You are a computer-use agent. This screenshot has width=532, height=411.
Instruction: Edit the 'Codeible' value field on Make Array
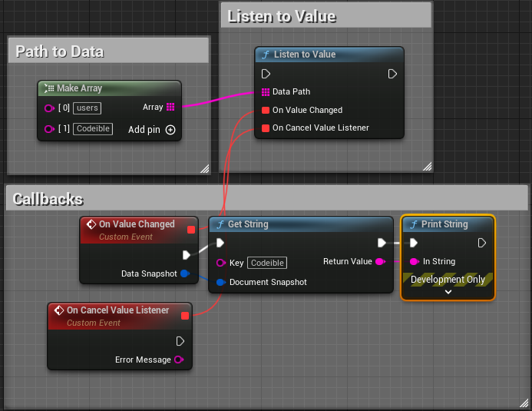click(x=93, y=128)
